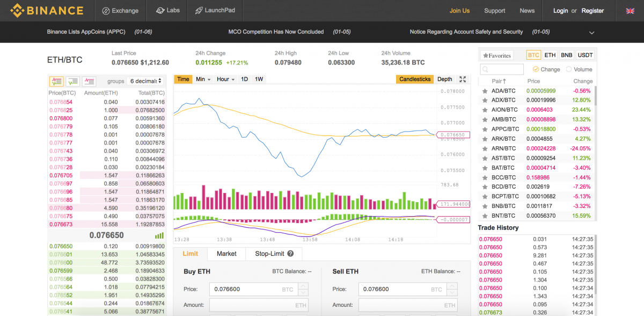The width and height of the screenshot is (644, 316).
Task: Expand chart to fullscreen
Action: pos(463,79)
